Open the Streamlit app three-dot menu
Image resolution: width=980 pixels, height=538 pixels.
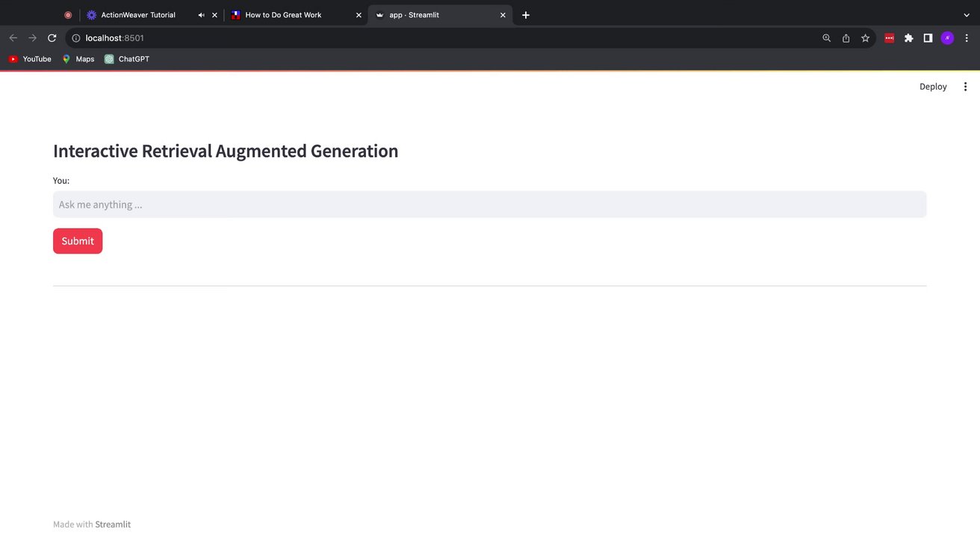tap(965, 87)
